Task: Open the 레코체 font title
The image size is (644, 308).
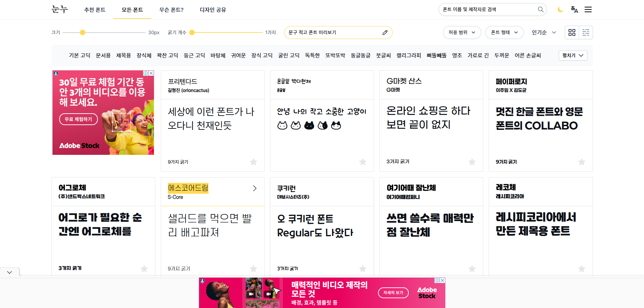Action: pyautogui.click(x=506, y=188)
